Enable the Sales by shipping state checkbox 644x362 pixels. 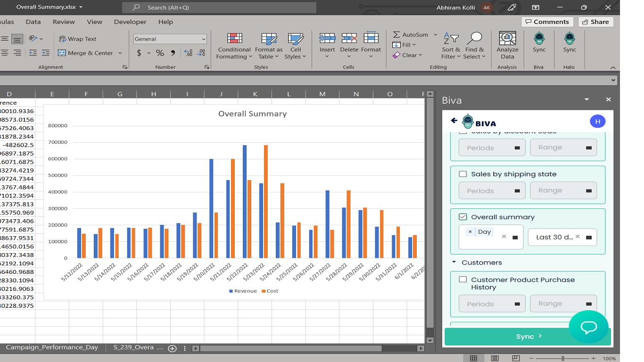[x=463, y=174]
